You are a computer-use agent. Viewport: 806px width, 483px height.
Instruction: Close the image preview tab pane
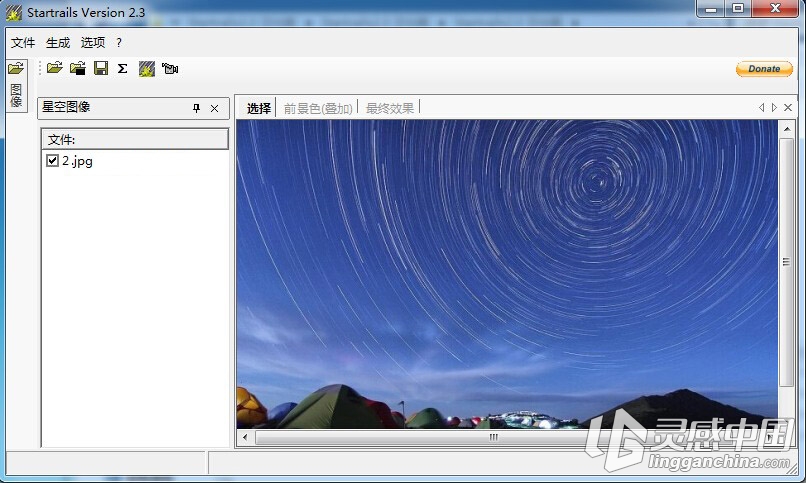click(x=787, y=107)
